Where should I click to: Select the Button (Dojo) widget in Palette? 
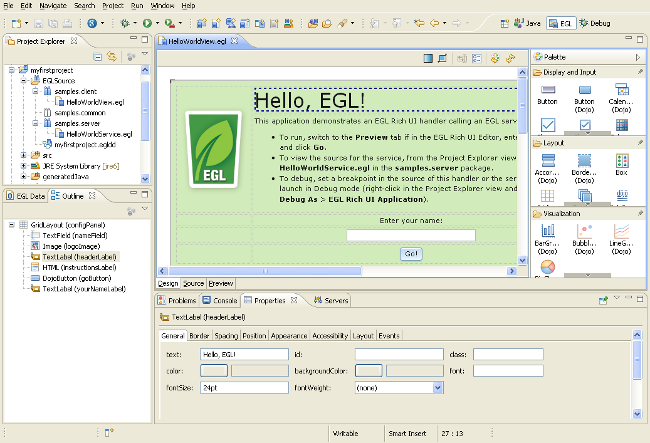click(584, 98)
